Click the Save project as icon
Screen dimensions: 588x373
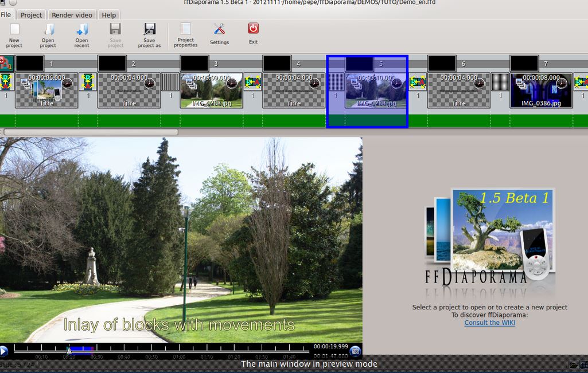tap(149, 36)
